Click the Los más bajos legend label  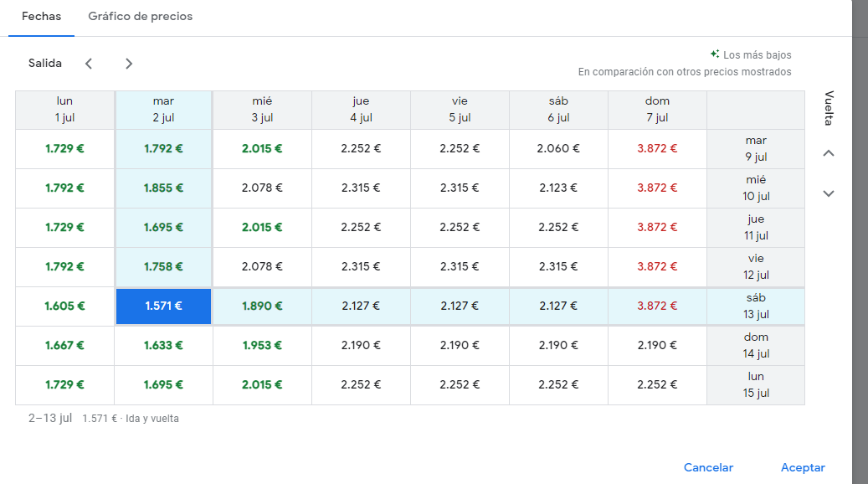point(758,54)
